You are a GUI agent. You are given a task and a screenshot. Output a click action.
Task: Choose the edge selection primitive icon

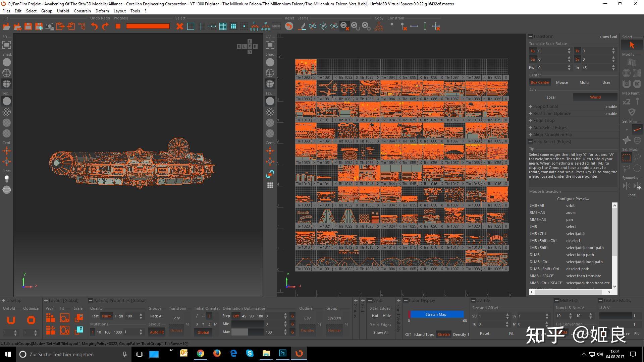click(x=637, y=129)
